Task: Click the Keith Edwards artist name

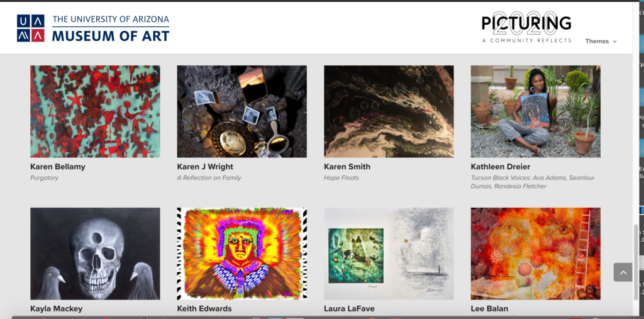Action: pos(204,308)
